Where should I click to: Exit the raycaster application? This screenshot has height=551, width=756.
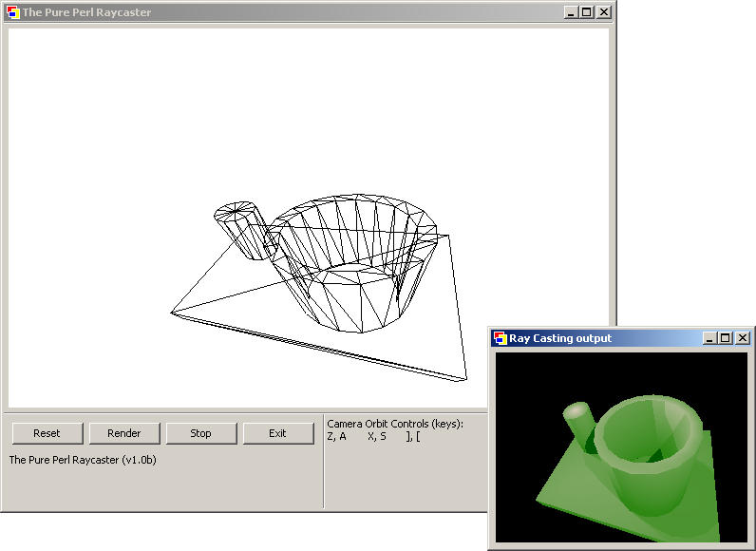pos(278,433)
